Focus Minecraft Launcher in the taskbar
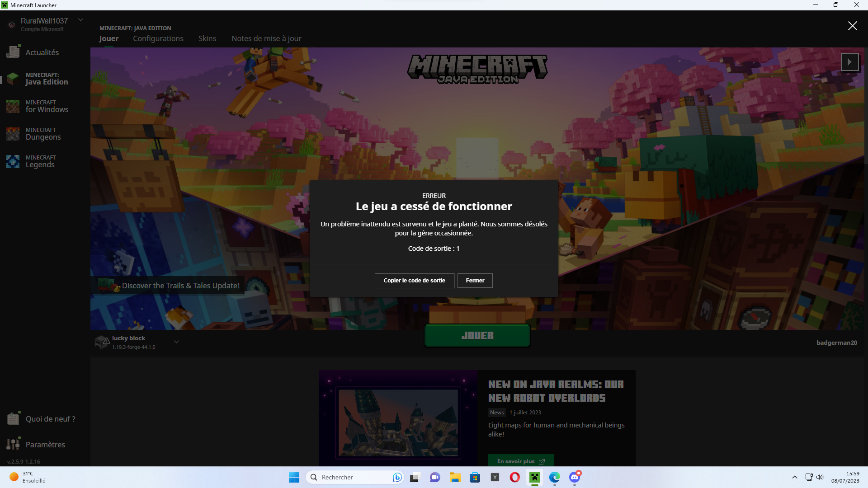Image resolution: width=868 pixels, height=488 pixels. coord(535,478)
